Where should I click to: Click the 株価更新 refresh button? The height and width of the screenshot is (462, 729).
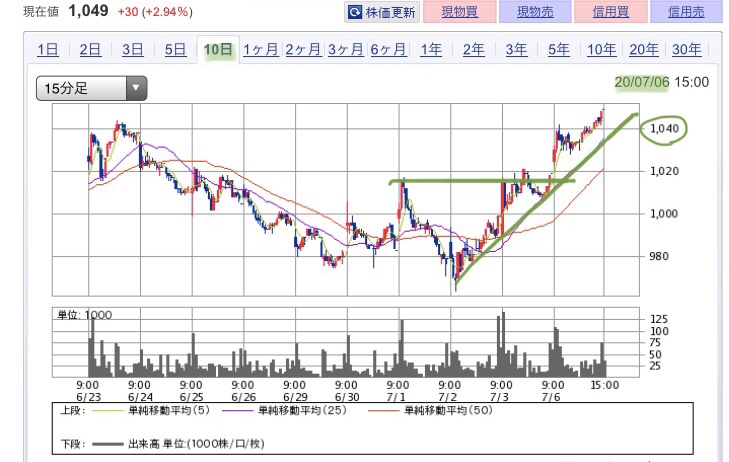pyautogui.click(x=382, y=12)
